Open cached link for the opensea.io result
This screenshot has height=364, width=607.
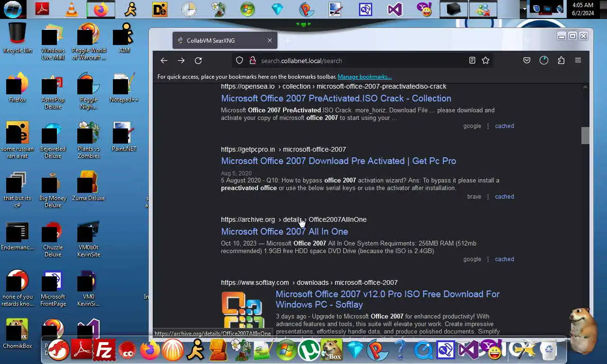coord(505,126)
